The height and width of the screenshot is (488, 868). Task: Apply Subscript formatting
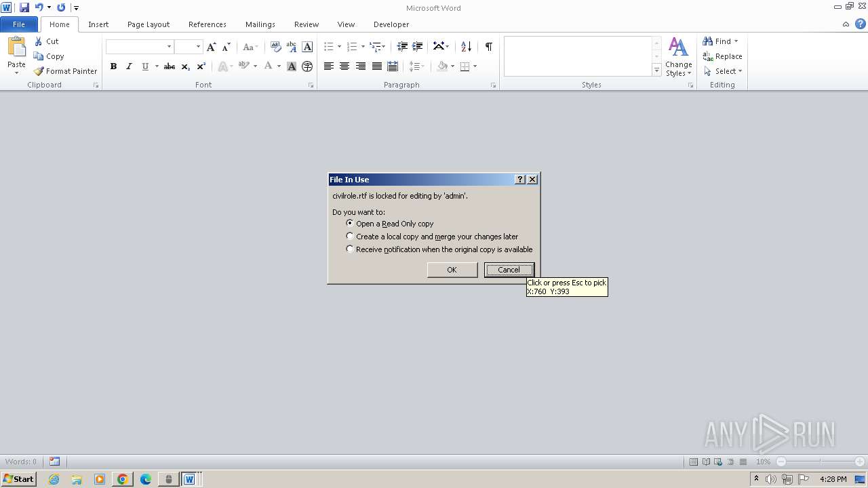point(185,66)
